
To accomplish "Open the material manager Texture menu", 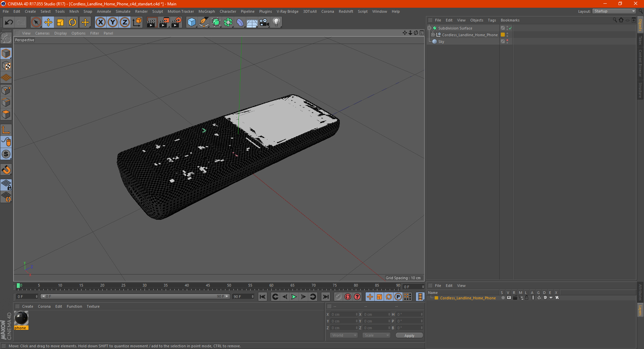I will (93, 306).
